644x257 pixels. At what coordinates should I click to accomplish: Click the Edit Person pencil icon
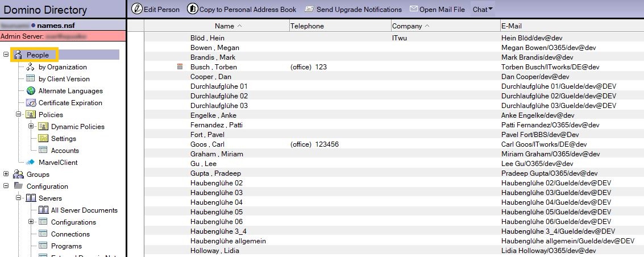click(x=137, y=9)
